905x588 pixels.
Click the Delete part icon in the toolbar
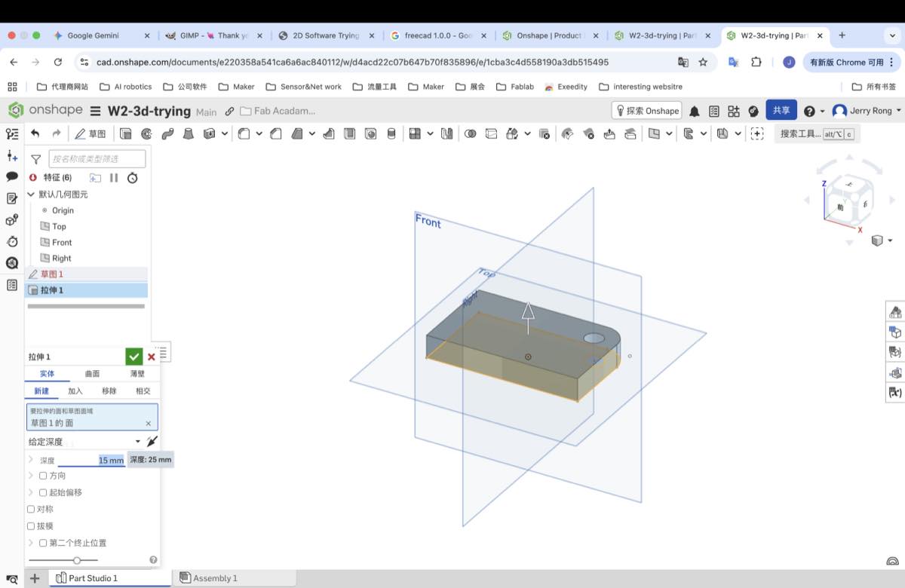point(545,133)
